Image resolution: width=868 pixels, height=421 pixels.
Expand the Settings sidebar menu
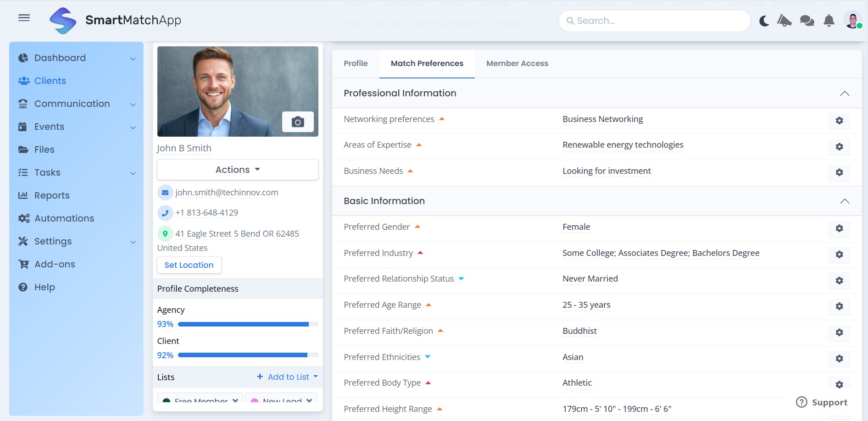133,242
